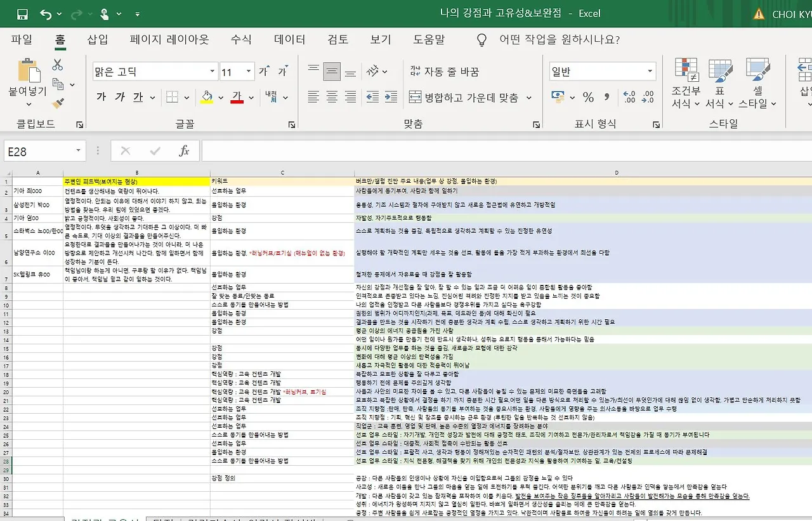812x521 pixels.
Task: Open the 맞춤 alignment dialog launcher
Action: pos(536,124)
